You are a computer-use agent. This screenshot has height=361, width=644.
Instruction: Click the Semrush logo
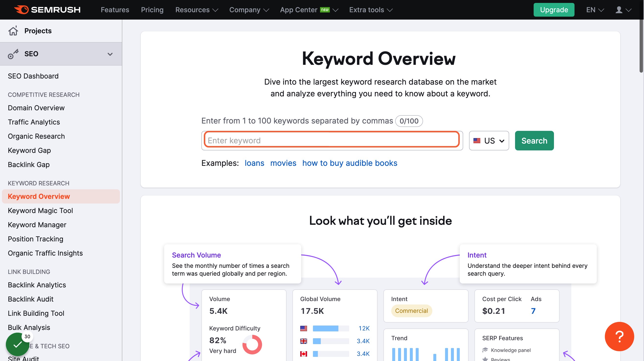click(47, 10)
